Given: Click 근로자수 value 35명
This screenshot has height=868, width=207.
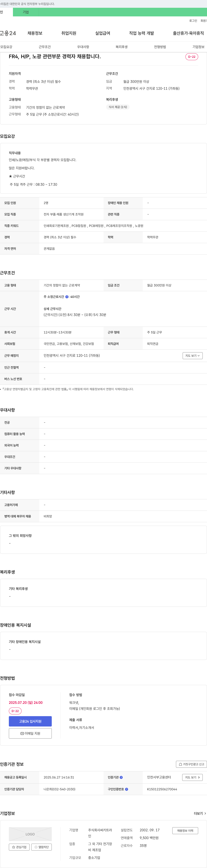Looking at the screenshot, I should click(x=143, y=845).
